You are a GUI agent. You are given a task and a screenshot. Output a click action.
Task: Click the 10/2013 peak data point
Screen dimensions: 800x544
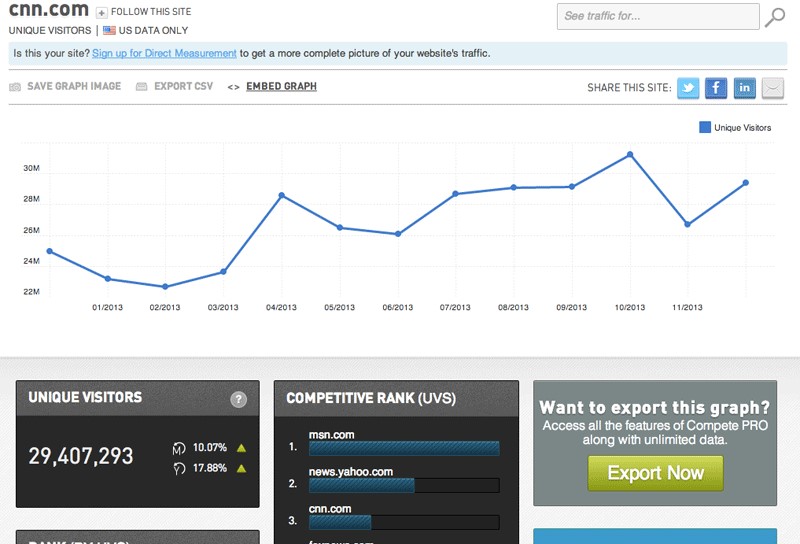[630, 154]
